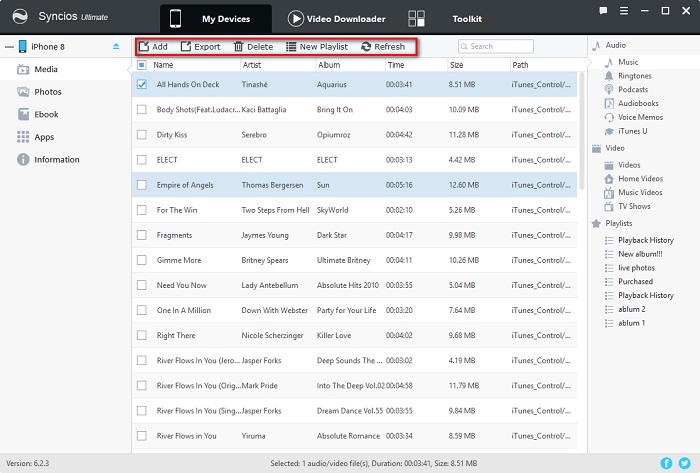Click the Export toolbar button
This screenshot has height=473, width=700.
(x=200, y=46)
